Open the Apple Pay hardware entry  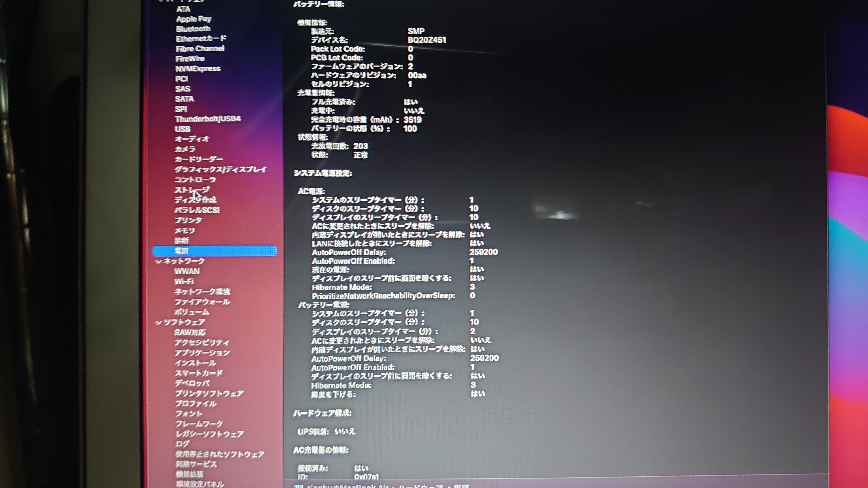pyautogui.click(x=193, y=19)
